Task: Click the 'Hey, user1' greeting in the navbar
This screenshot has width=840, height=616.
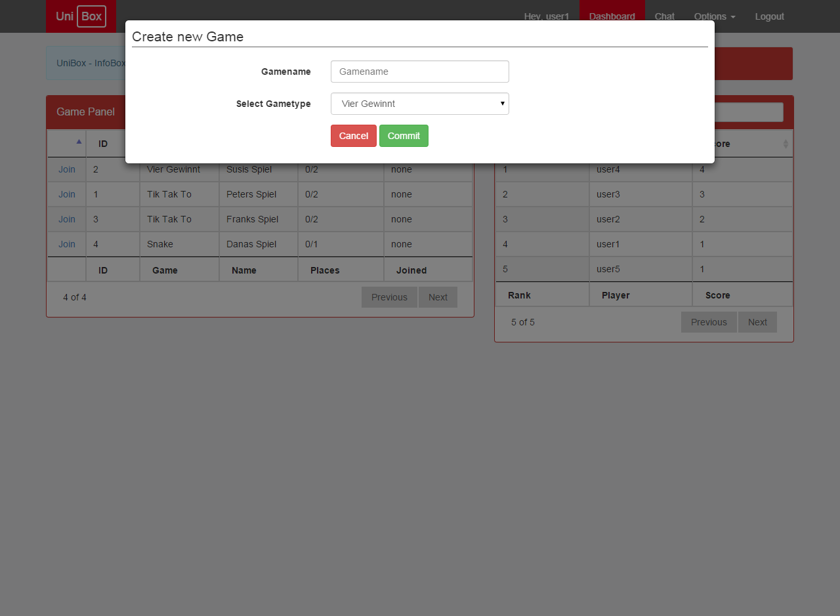Action: pyautogui.click(x=547, y=16)
